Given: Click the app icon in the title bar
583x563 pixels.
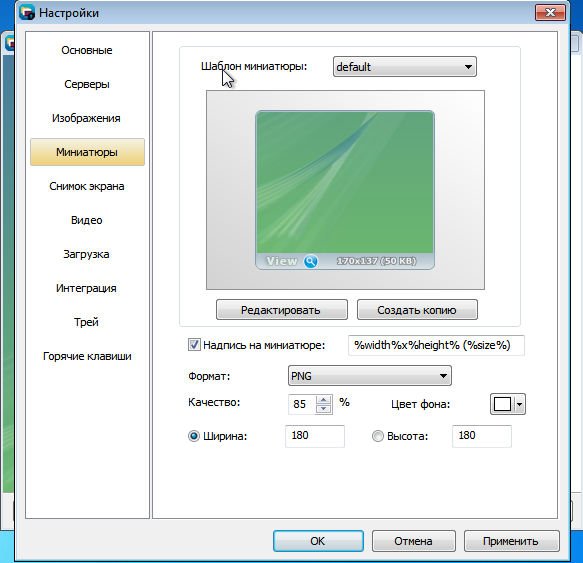Looking at the screenshot, I should click(x=27, y=13).
